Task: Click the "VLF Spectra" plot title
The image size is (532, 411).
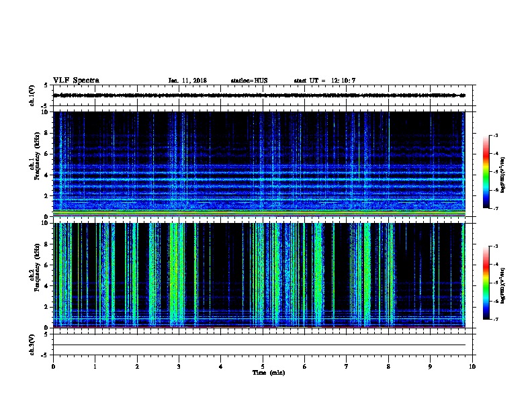Action: click(x=76, y=81)
